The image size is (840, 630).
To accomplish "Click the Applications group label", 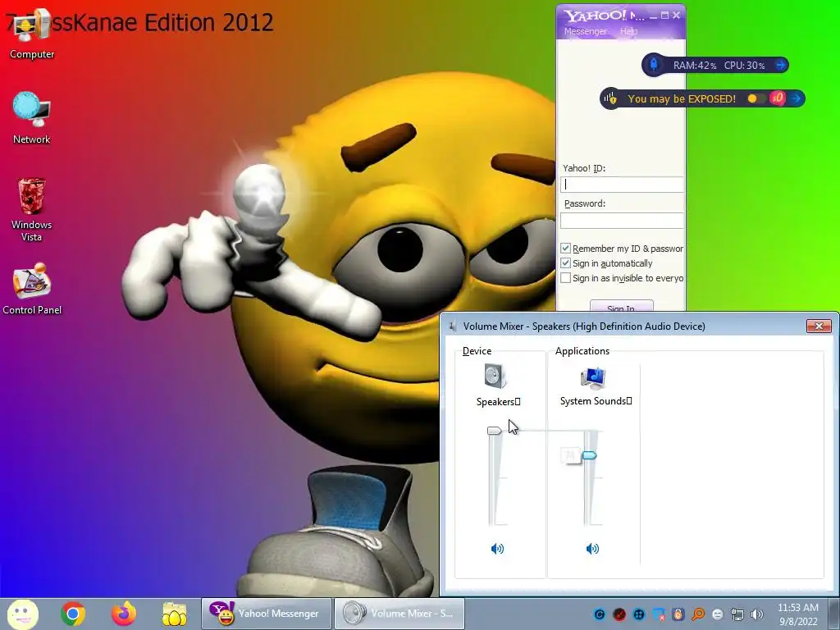I will tap(582, 351).
